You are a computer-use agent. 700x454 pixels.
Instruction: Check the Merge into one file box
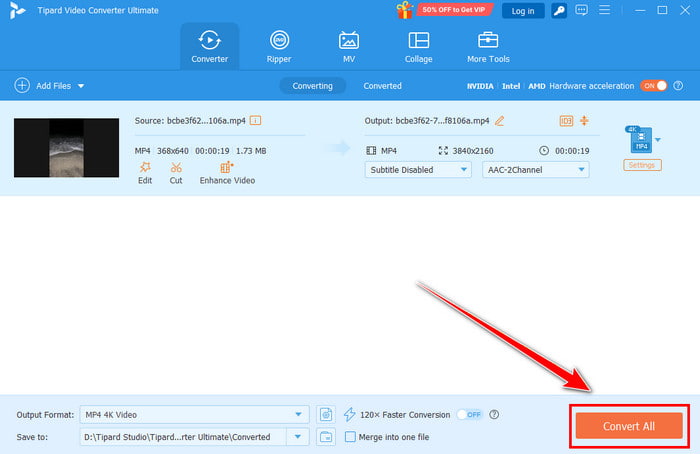(x=350, y=437)
